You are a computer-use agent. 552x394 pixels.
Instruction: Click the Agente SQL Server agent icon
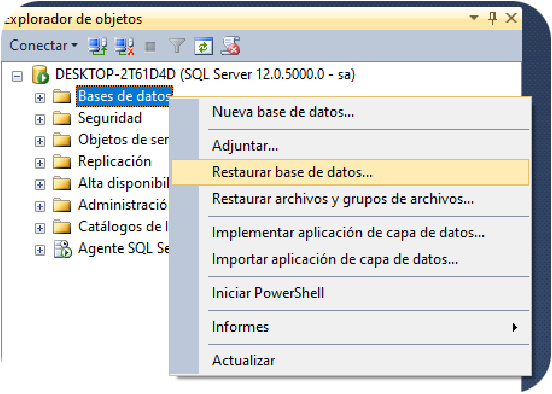tap(63, 249)
